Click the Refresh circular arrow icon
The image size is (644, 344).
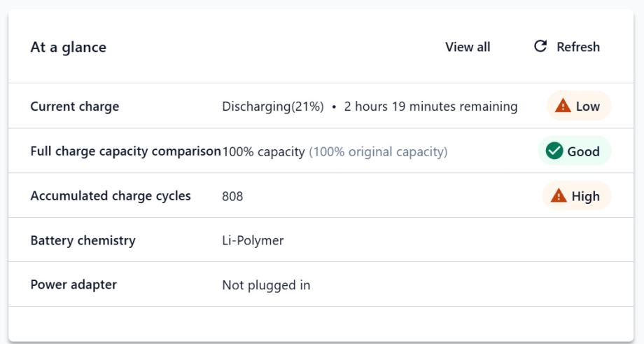click(x=540, y=47)
